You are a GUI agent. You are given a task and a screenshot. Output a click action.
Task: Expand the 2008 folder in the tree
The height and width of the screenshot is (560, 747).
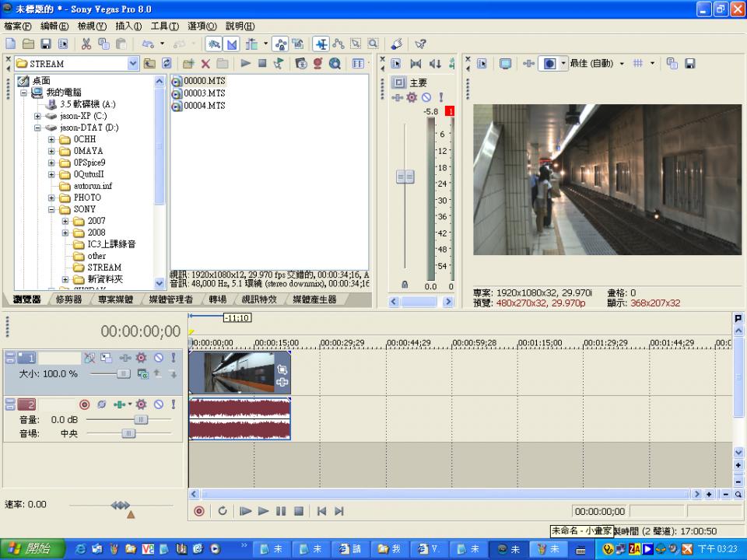pyautogui.click(x=66, y=233)
